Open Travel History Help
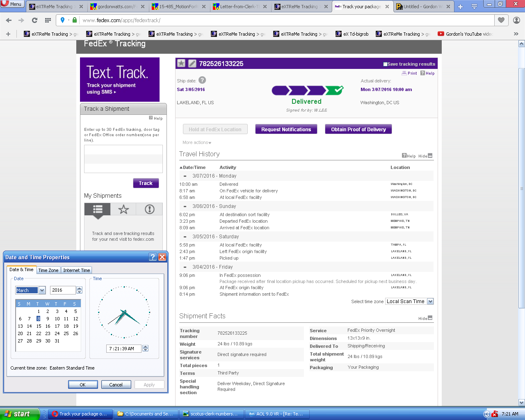This screenshot has width=525, height=420. tap(409, 156)
